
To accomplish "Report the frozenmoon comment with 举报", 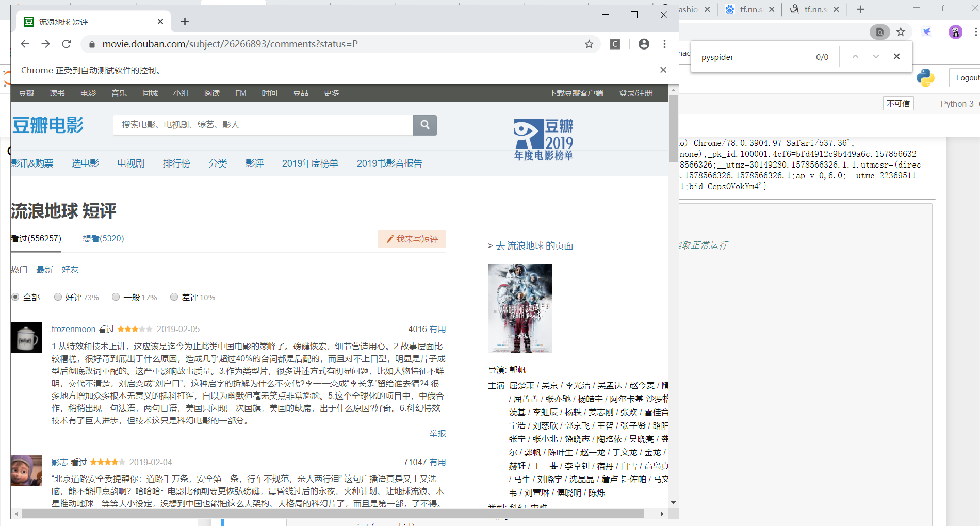I will (x=437, y=433).
